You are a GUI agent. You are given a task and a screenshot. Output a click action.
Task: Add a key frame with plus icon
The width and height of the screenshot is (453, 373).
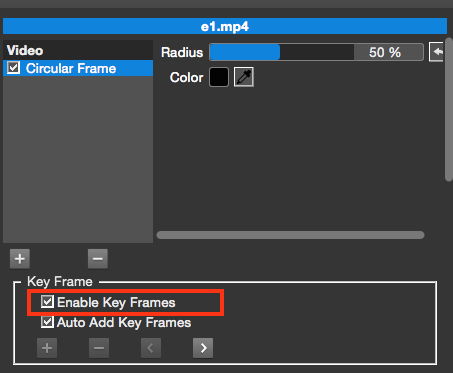47,348
